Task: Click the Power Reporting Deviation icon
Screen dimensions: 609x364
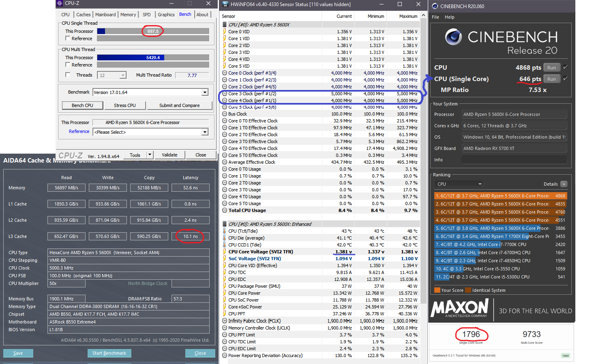Action: 225,355
